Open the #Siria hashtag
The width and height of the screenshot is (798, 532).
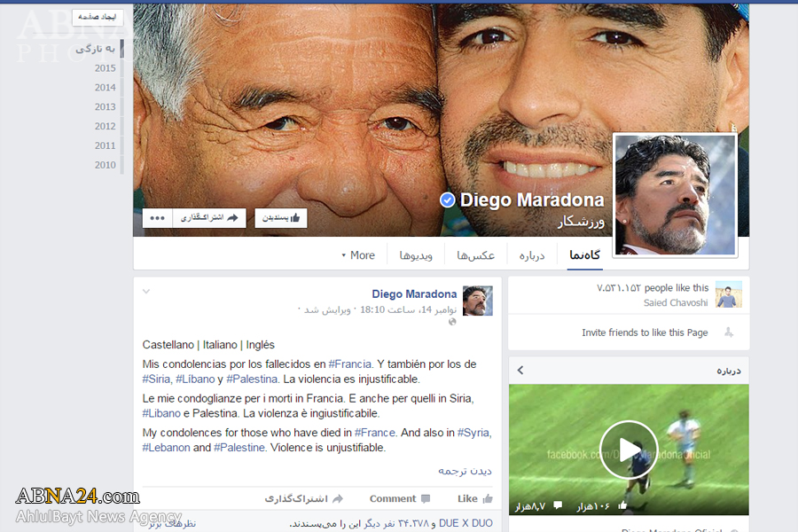pyautogui.click(x=156, y=379)
